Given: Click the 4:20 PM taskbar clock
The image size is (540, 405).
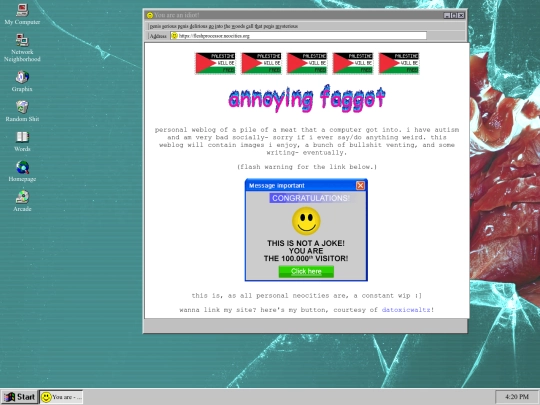Looking at the screenshot, I should click(x=517, y=397).
